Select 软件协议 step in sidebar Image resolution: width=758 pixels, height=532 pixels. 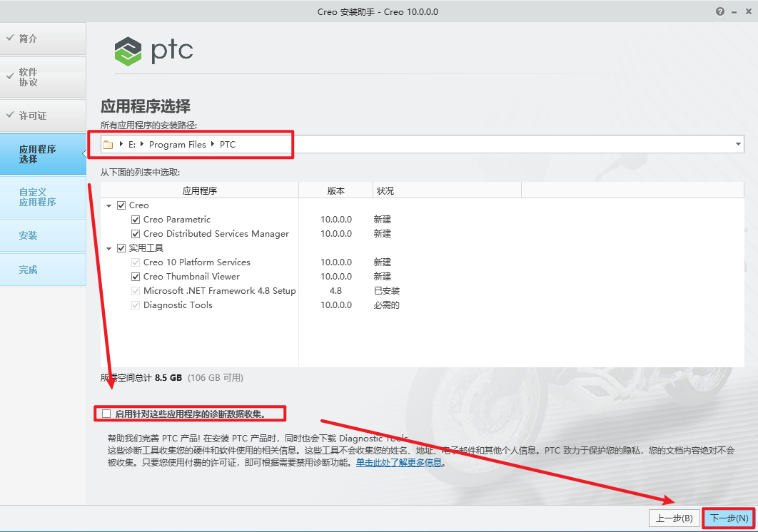43,77
